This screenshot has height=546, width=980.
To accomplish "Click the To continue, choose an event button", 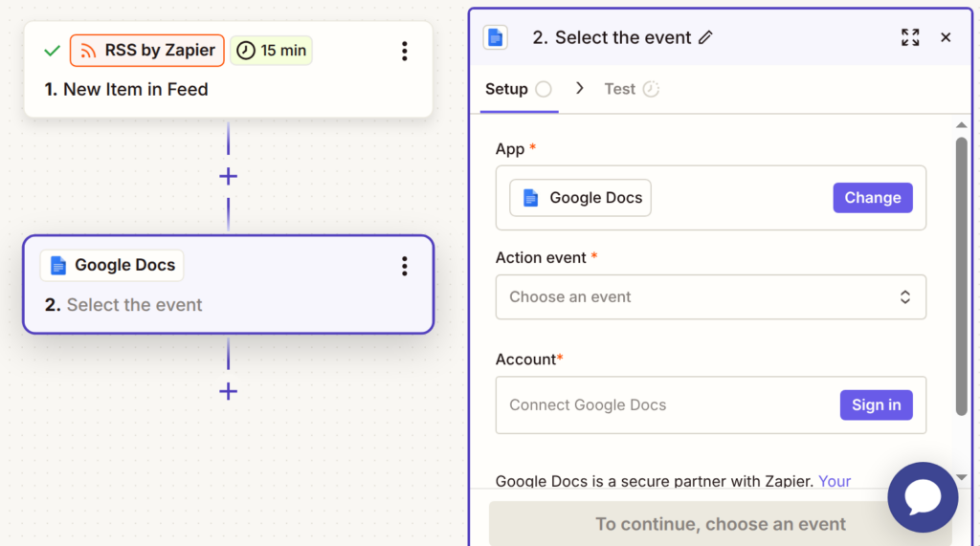I will click(720, 523).
